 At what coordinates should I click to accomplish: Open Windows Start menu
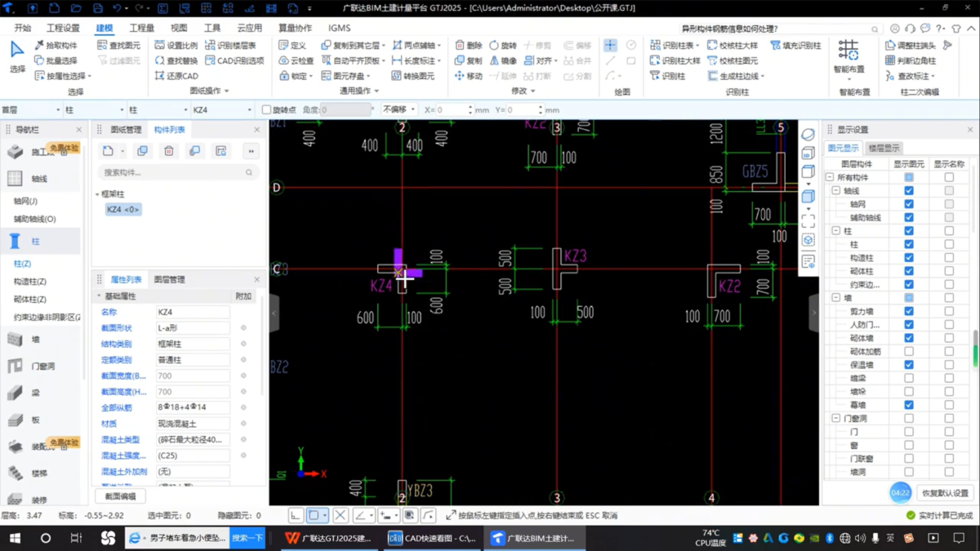click(x=15, y=538)
